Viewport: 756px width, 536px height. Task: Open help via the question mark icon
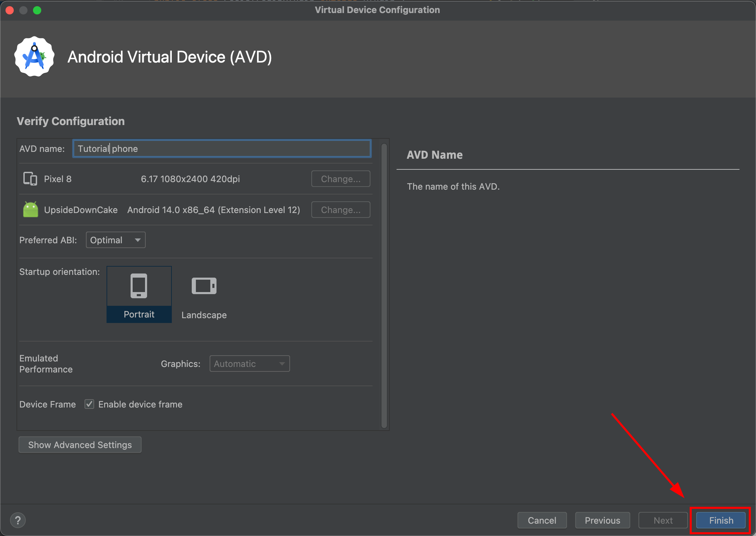tap(18, 520)
